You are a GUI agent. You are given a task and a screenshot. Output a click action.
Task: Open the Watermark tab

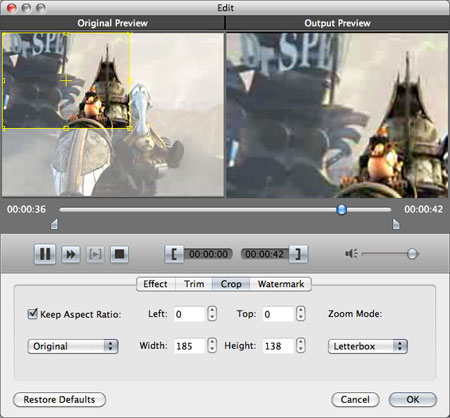pos(281,284)
